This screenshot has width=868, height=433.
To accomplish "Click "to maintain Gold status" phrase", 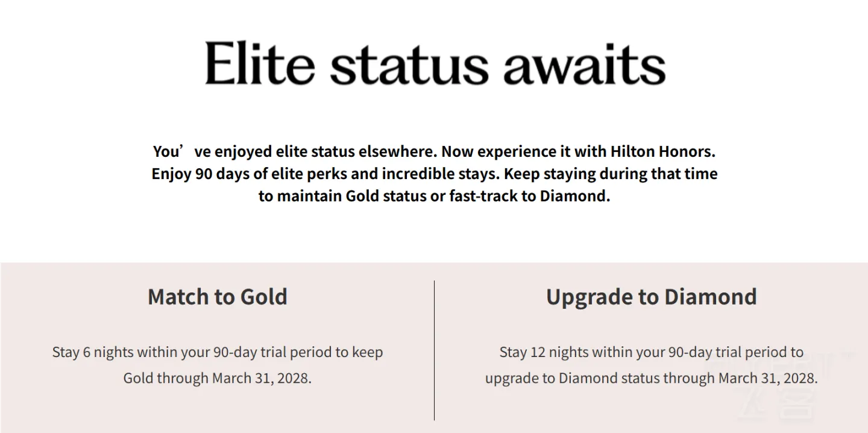I will 342,197.
